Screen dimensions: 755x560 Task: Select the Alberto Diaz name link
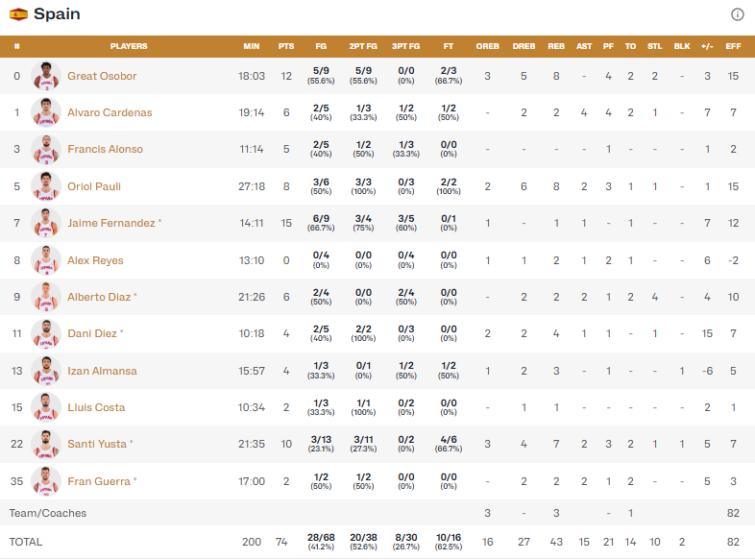click(98, 297)
